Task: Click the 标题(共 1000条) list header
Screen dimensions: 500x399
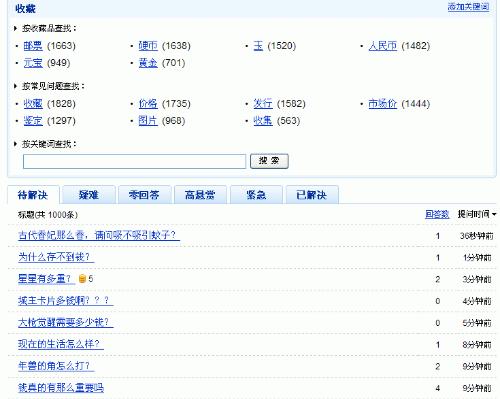Action: (x=48, y=215)
